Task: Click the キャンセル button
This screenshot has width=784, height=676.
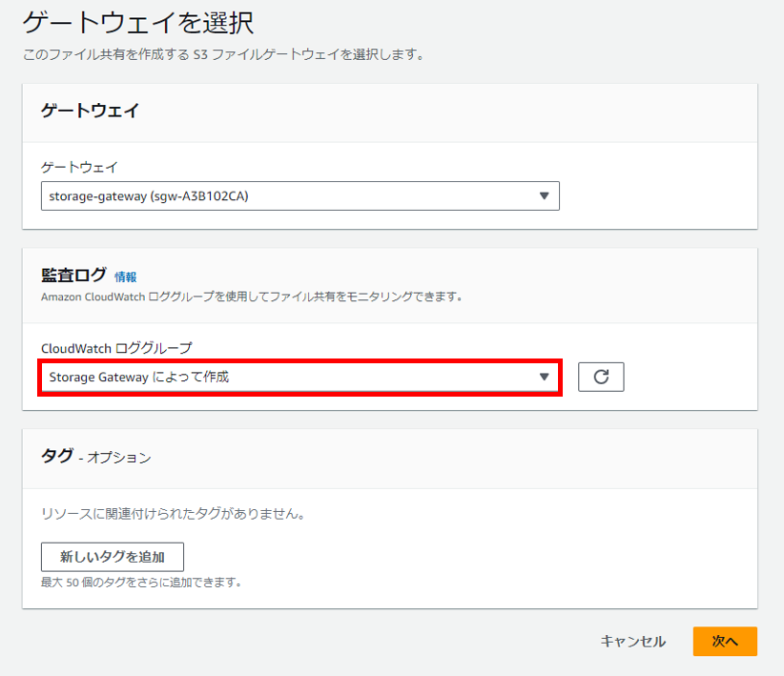Action: [x=633, y=641]
